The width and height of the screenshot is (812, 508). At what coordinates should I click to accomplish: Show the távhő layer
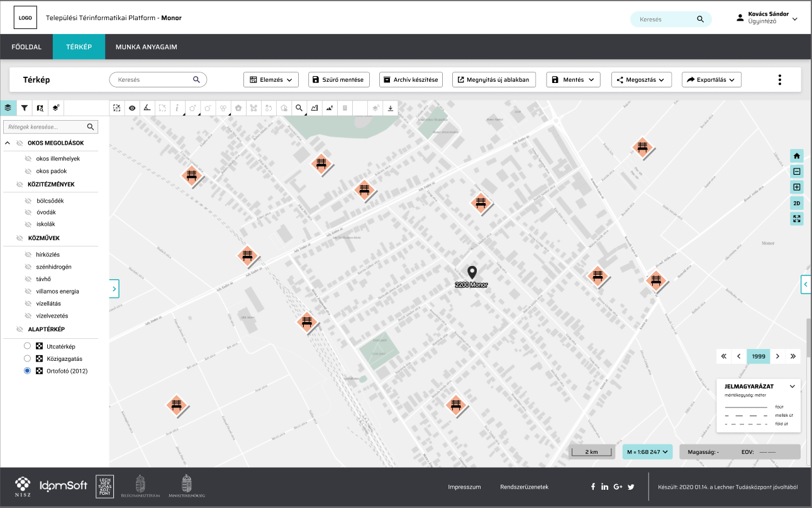(28, 279)
